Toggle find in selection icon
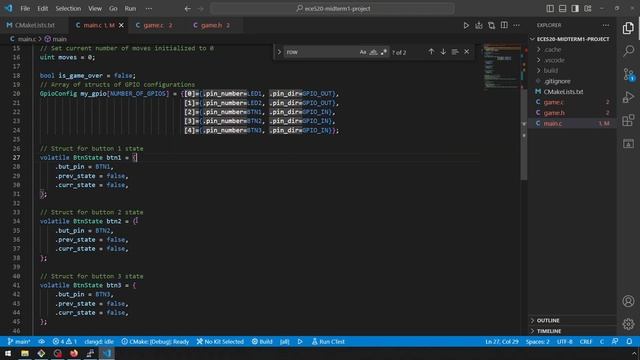The width and height of the screenshot is (640, 360). click(x=455, y=52)
